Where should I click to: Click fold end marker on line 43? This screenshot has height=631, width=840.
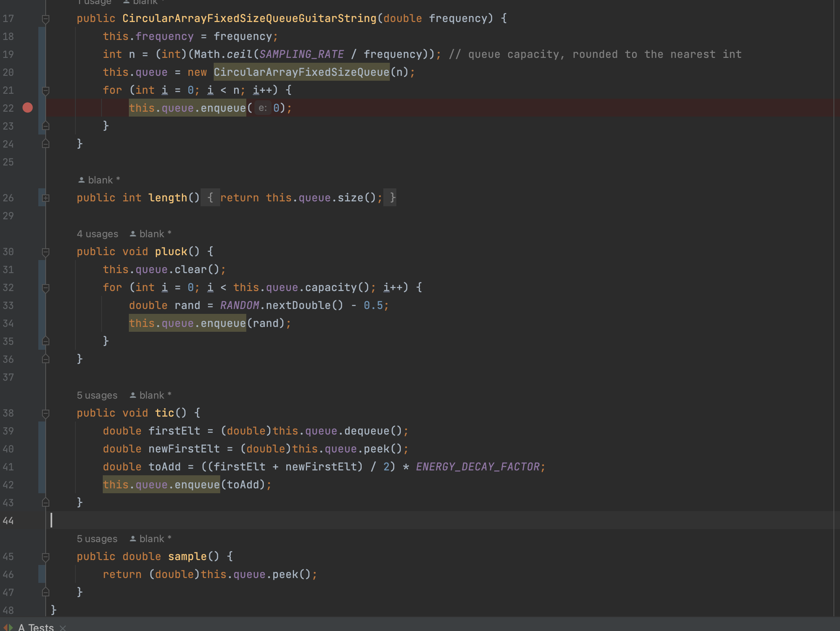(46, 503)
